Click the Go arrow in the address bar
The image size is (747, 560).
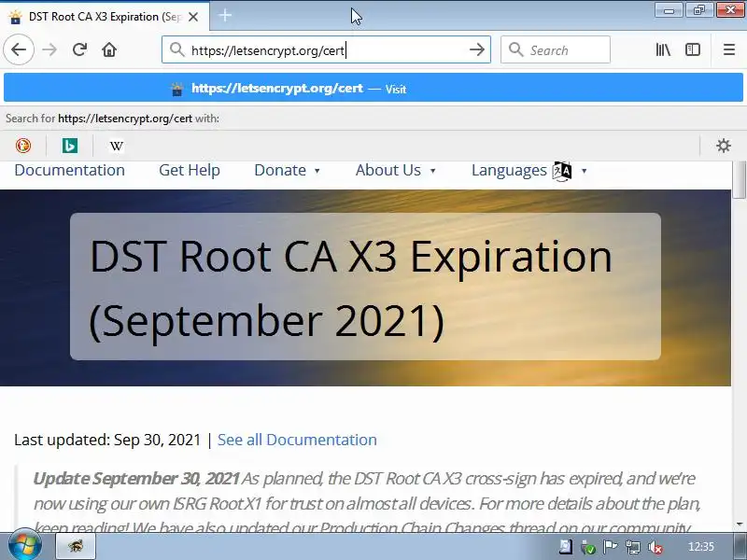(x=476, y=49)
